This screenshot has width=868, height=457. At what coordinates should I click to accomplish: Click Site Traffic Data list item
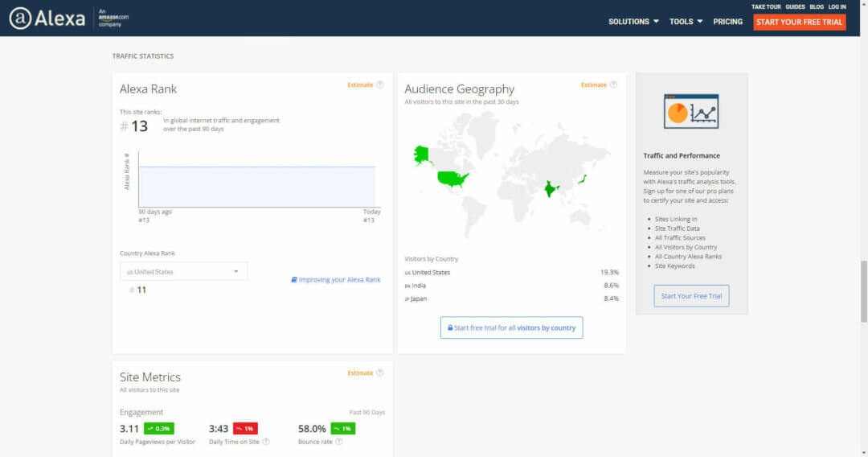coord(677,228)
